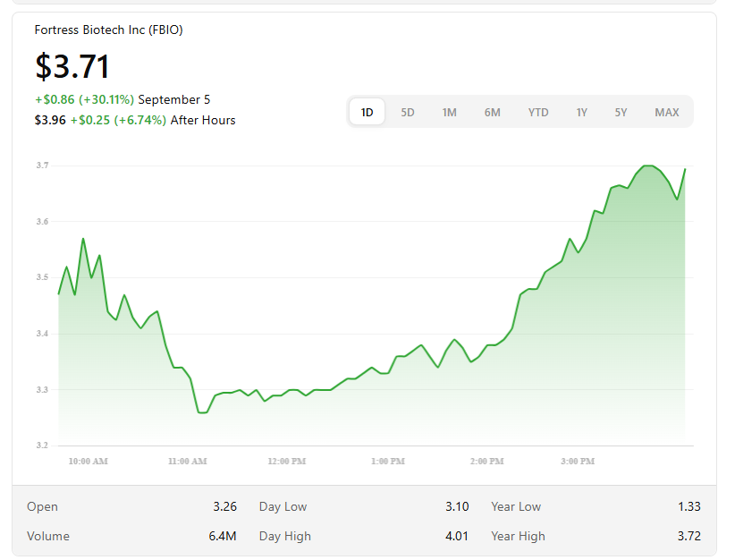This screenshot has height=560, width=735.
Task: Switch to the 6M chart view
Action: (x=492, y=112)
